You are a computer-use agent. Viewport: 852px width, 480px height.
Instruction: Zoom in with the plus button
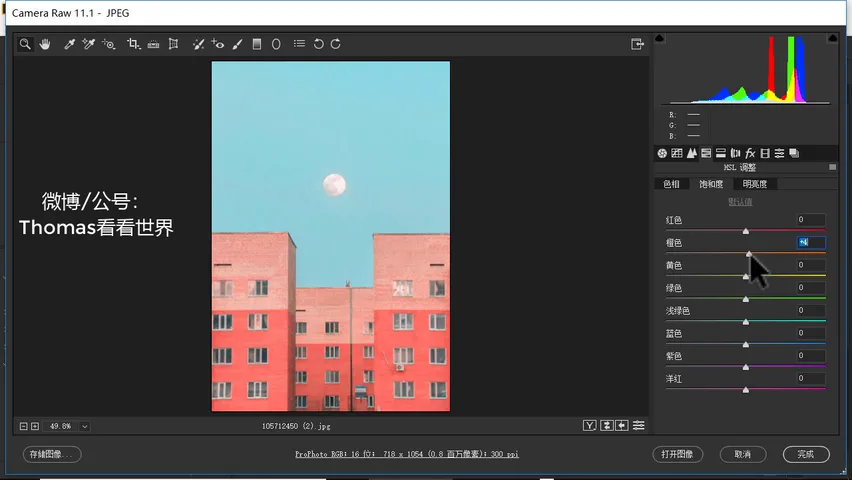click(35, 426)
